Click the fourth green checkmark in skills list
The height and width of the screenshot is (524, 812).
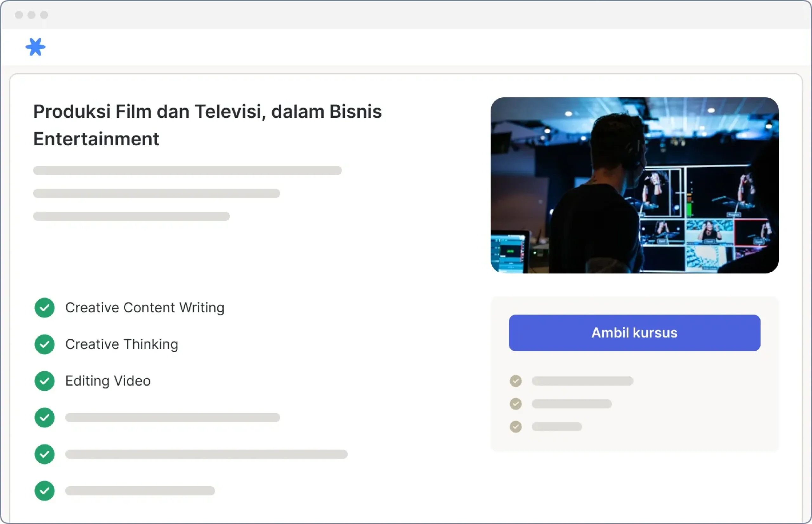pyautogui.click(x=44, y=417)
